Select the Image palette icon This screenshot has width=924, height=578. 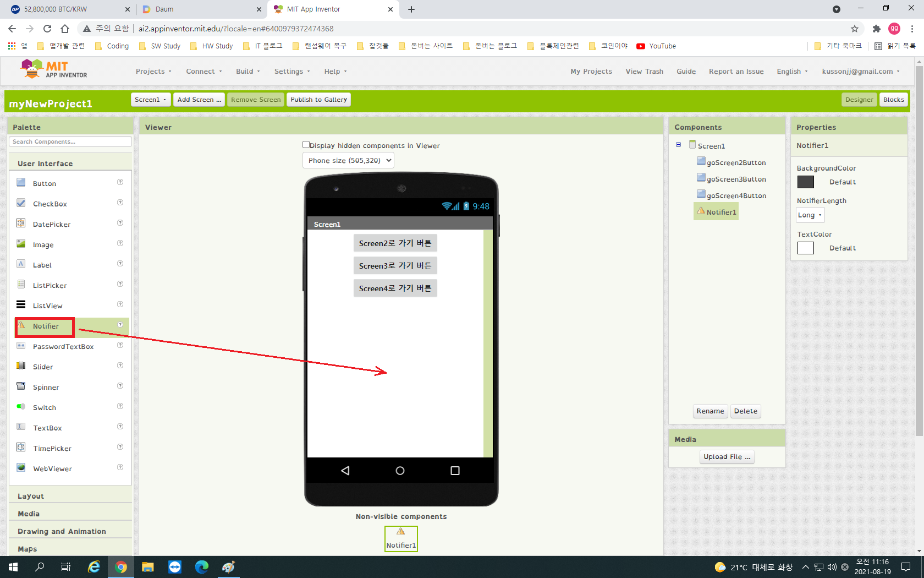[x=21, y=243]
